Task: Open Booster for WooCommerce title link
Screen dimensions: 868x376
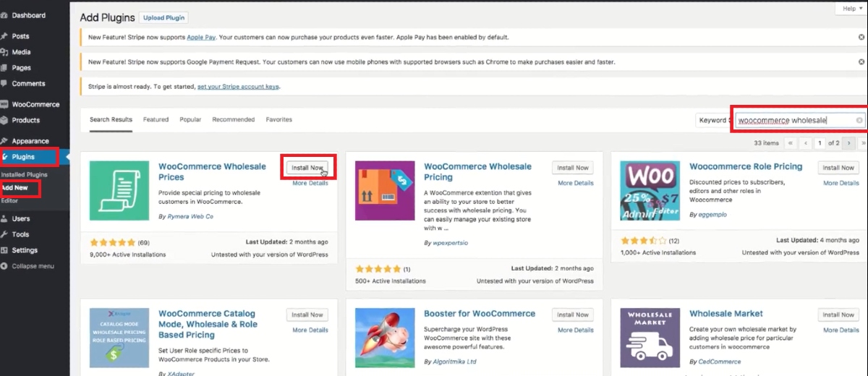Action: coord(480,314)
